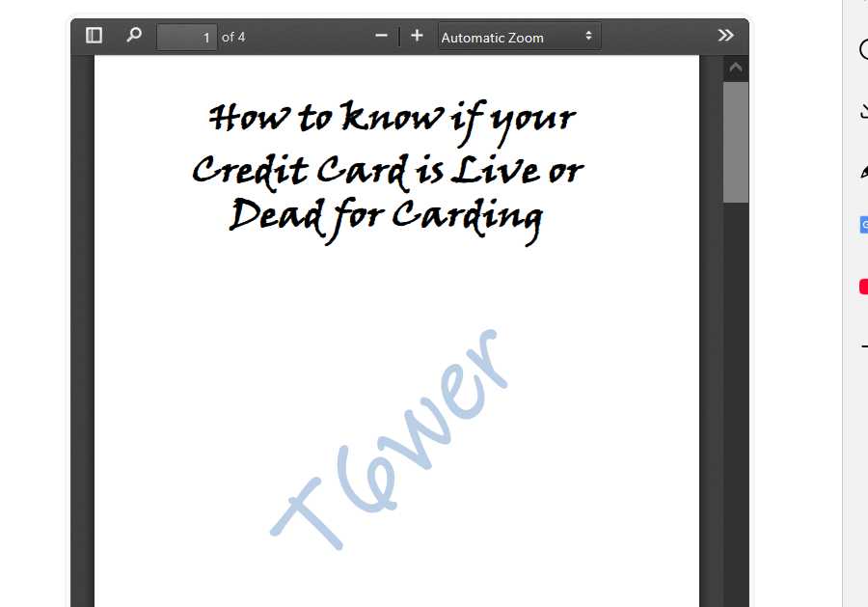The height and width of the screenshot is (607, 868).
Task: Click the red icon on the right edge
Action: coord(863,287)
